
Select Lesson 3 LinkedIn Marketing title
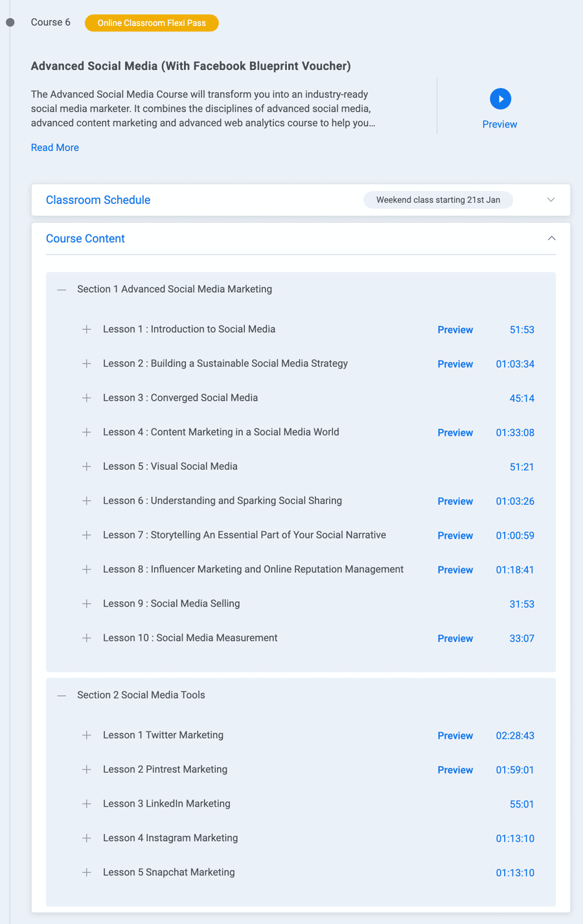click(166, 803)
